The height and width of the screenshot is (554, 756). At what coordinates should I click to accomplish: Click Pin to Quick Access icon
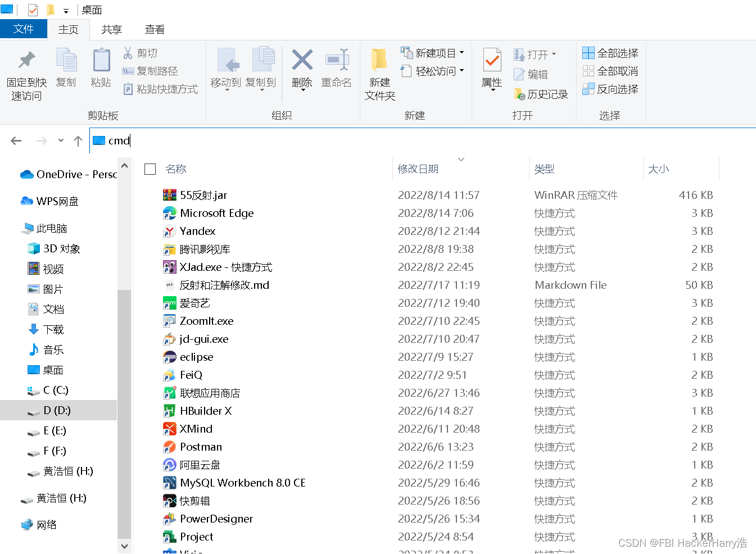[26, 60]
